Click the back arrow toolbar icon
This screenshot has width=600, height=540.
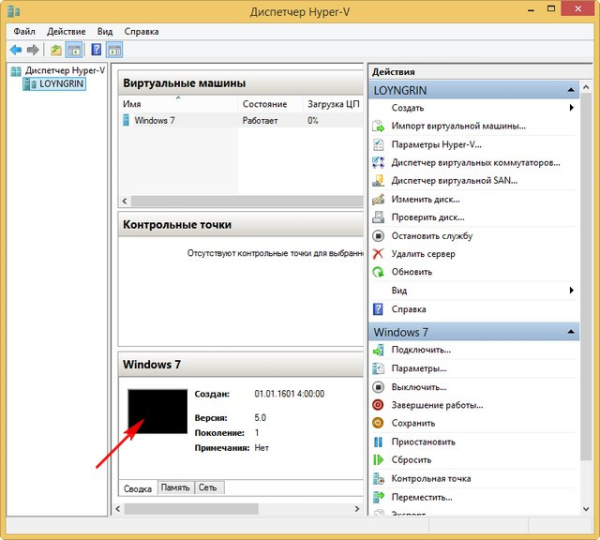pos(16,49)
